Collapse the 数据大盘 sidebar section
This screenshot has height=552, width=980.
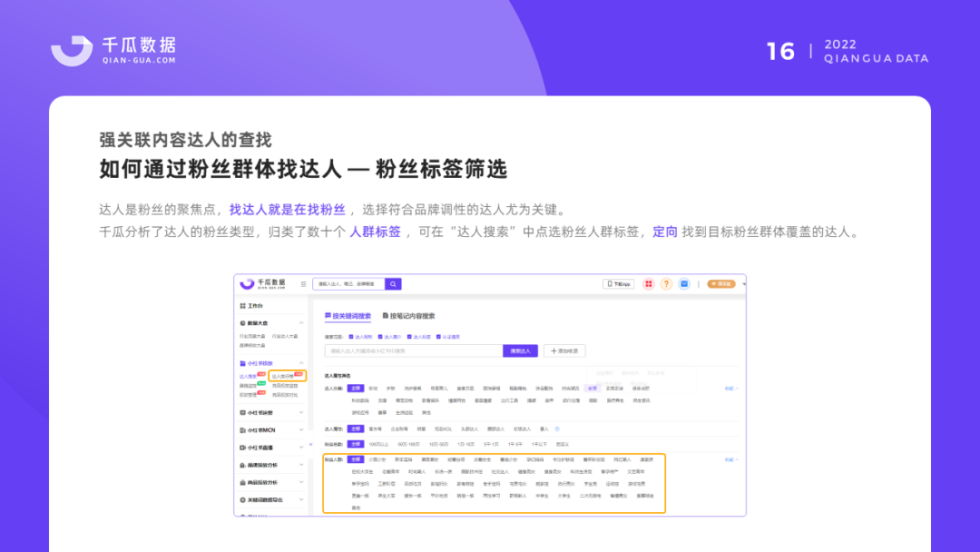pos(301,323)
